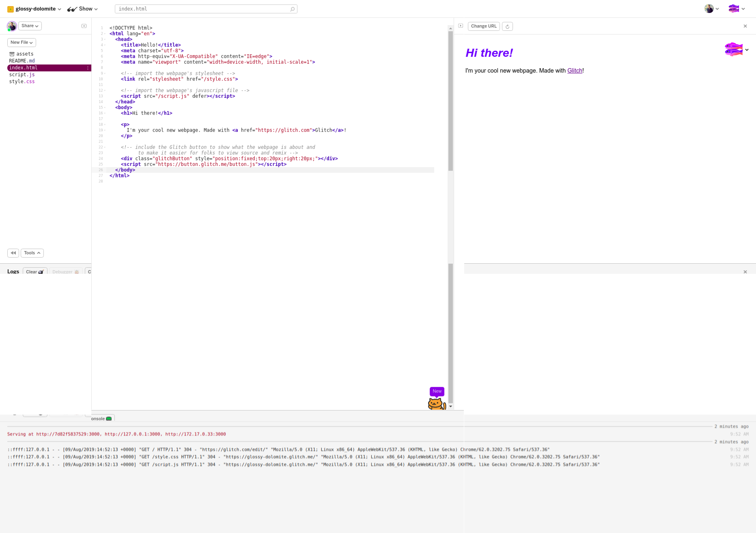The height and width of the screenshot is (533, 756).
Task: Click the editor scrollbar up arrow
Action: (x=450, y=28)
